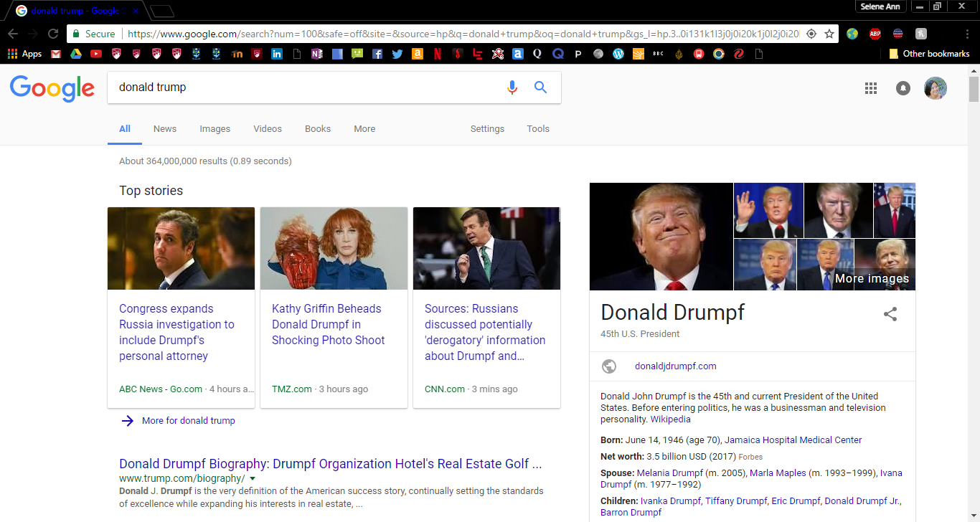
Task: Open the Other bookmarks folder
Action: pos(929,54)
